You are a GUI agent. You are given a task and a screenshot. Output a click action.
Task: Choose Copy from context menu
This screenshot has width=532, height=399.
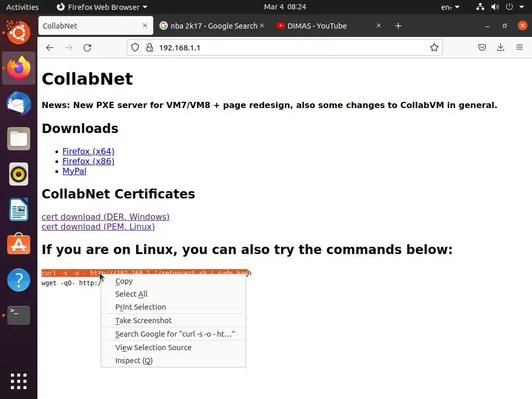174,281
